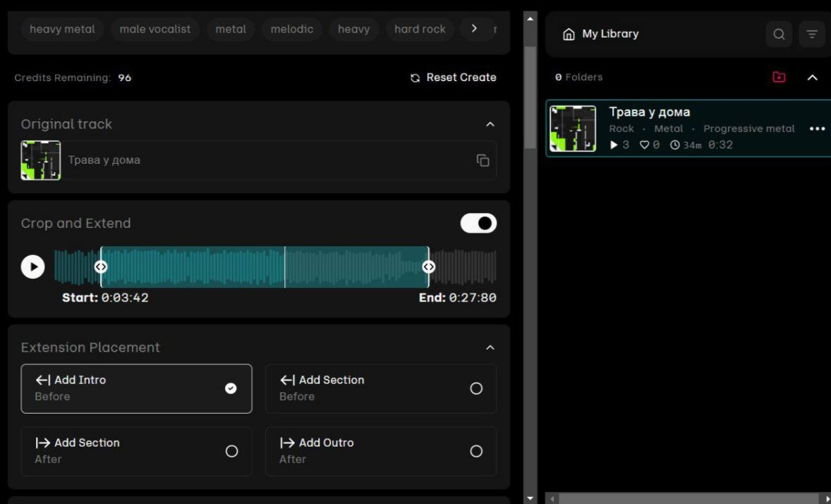Screen dimensions: 831x504
Task: Select the heavy tag chip
Action: [x=353, y=29]
